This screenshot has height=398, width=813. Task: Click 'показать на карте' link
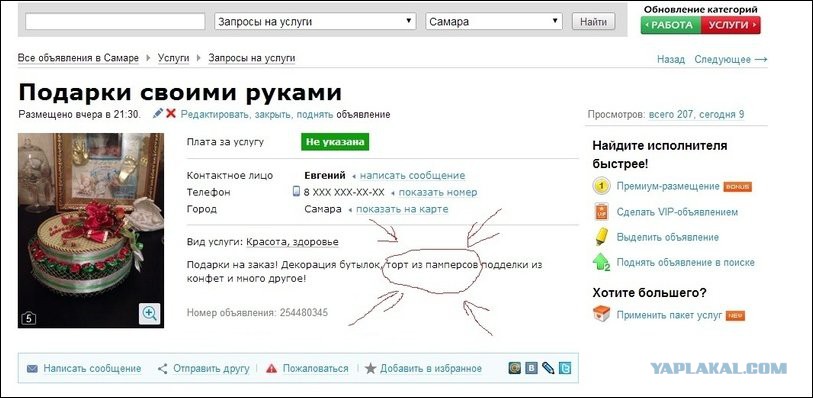(402, 209)
